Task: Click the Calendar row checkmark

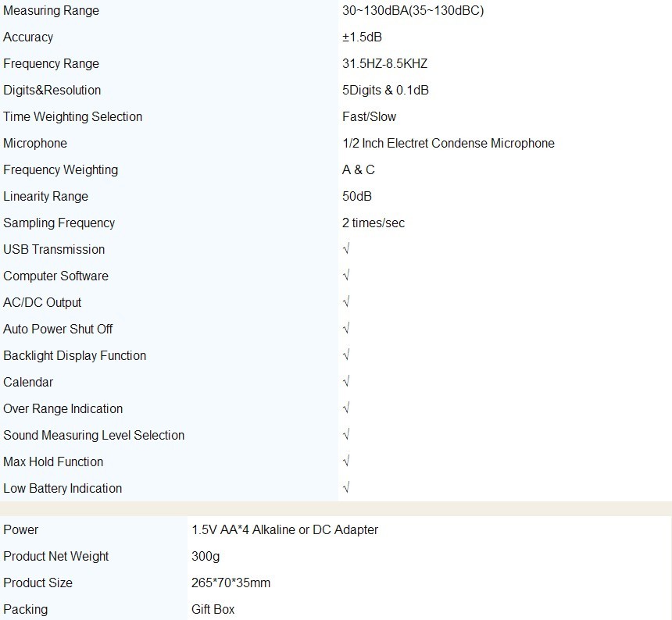Action: [346, 382]
